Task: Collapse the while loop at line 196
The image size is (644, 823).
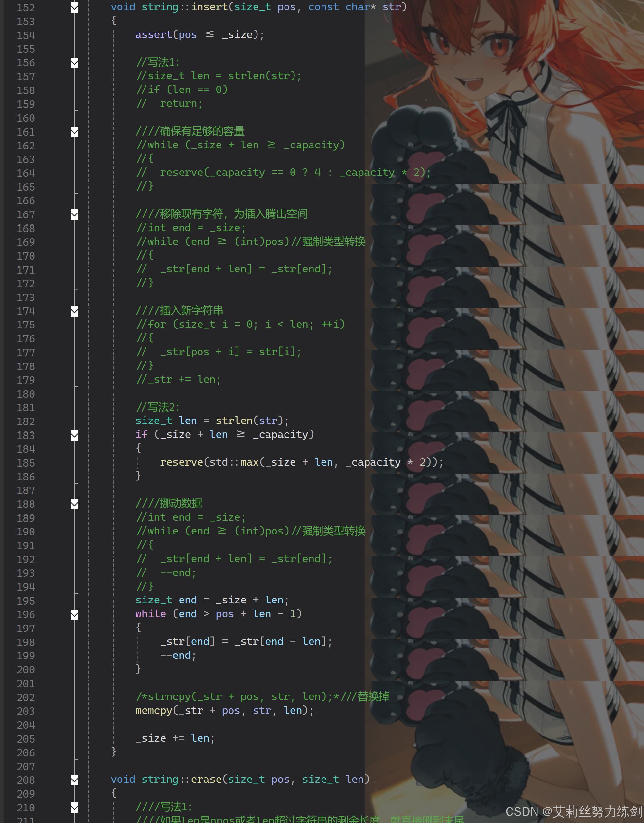Action: (x=75, y=614)
